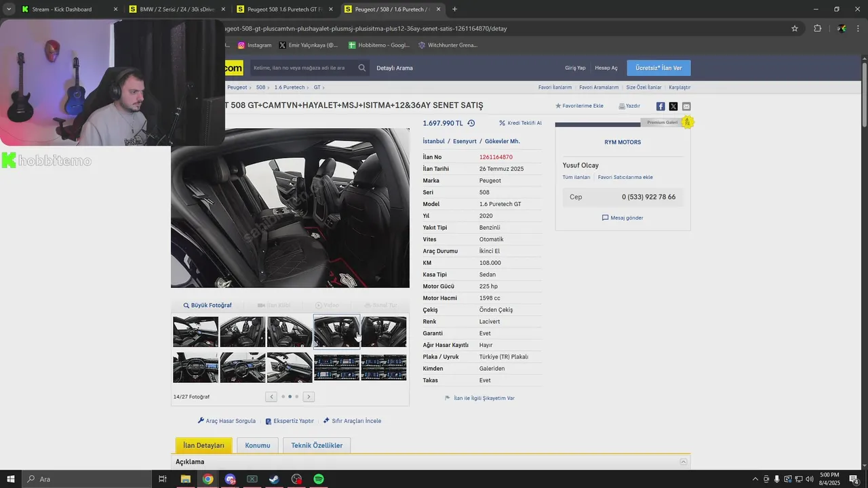This screenshot has width=868, height=488.
Task: Open Chrome profile avatar
Action: (842, 28)
